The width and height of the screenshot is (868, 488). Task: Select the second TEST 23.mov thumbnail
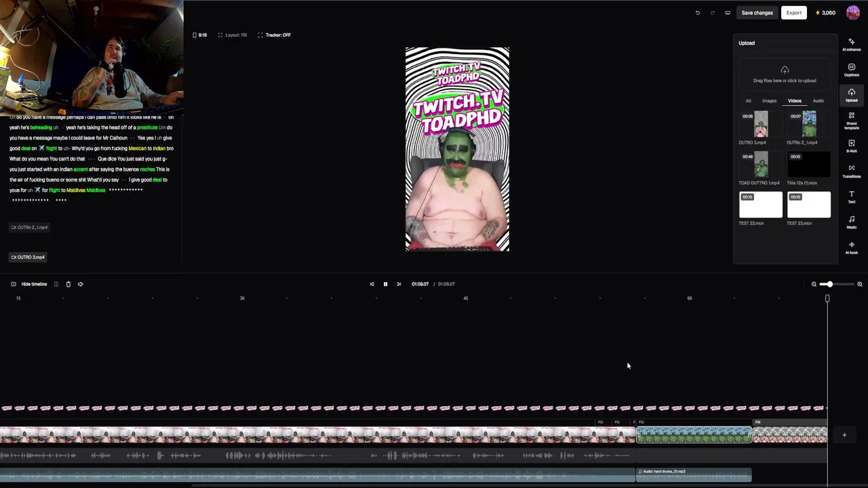click(809, 205)
